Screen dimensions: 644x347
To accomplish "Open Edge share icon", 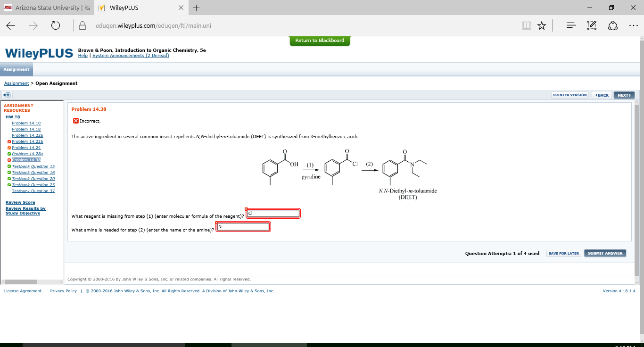I will click(x=613, y=25).
